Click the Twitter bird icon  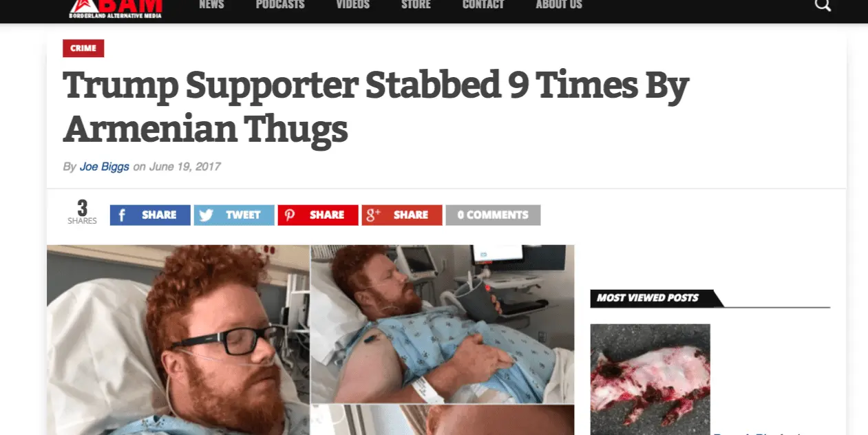click(206, 215)
